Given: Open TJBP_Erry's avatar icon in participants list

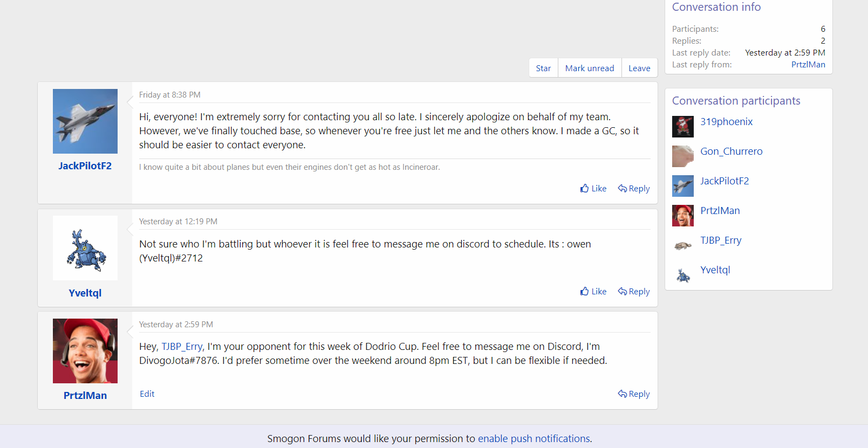Looking at the screenshot, I should click(x=682, y=245).
